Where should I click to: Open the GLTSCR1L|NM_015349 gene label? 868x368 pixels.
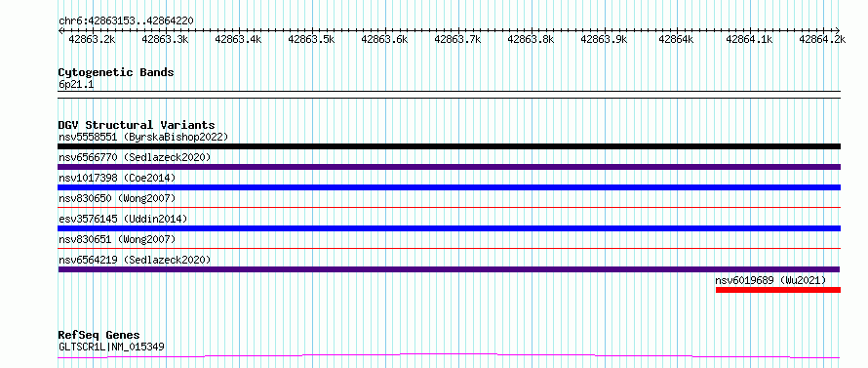[x=111, y=348]
